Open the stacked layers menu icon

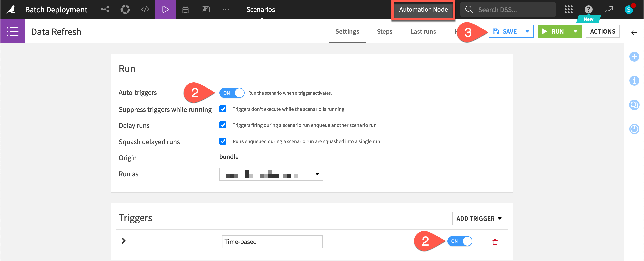coord(185,10)
